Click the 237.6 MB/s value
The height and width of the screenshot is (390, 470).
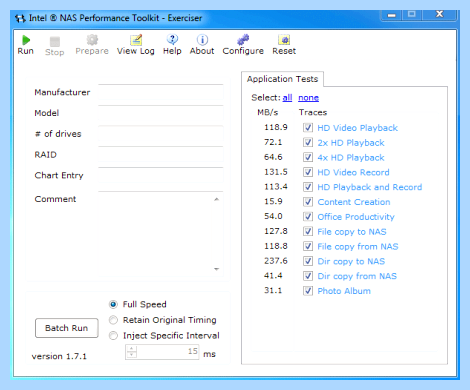(276, 261)
